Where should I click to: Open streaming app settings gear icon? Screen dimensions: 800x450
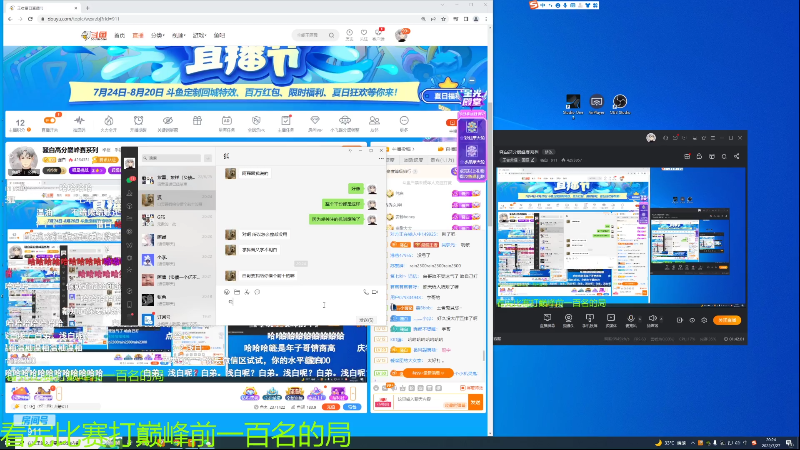[x=704, y=320]
